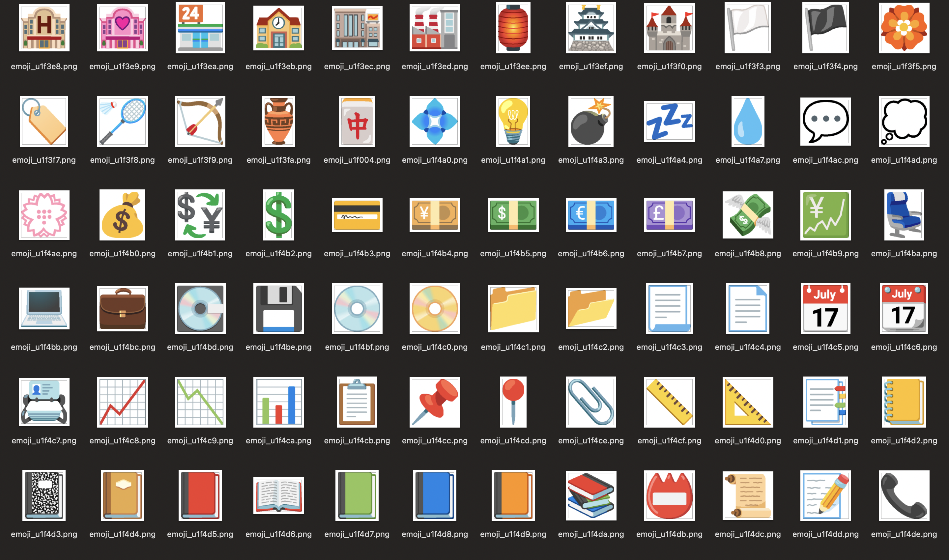949x560 pixels.
Task: Select the briefcase emoji thumbnail
Action: 122,309
